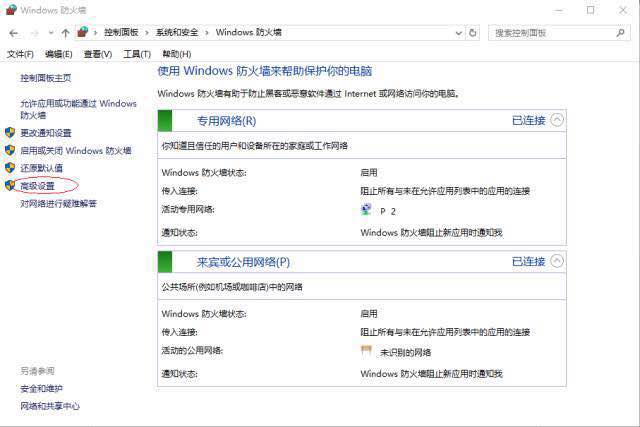This screenshot has width=640, height=427.
Task: Click 已连接 status in 来宾或公用网络 header
Action: (x=529, y=262)
